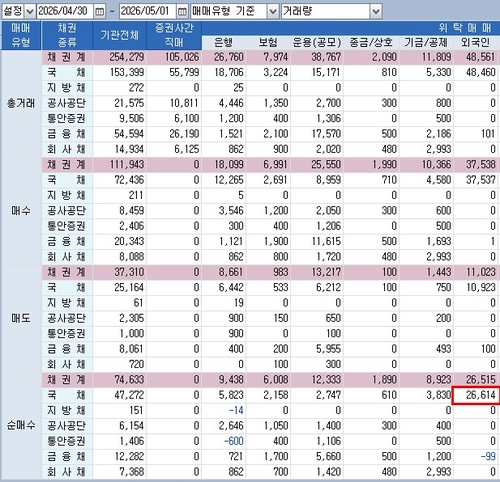
Task: Expand the 거래량 dropdown arrow
Action: pos(376,12)
